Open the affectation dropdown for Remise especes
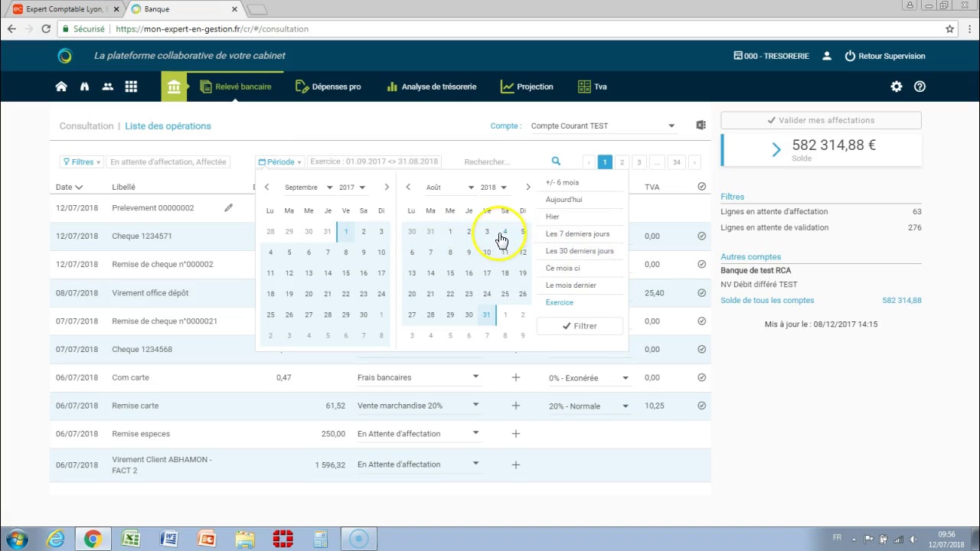This screenshot has width=980, height=551. coord(475,433)
